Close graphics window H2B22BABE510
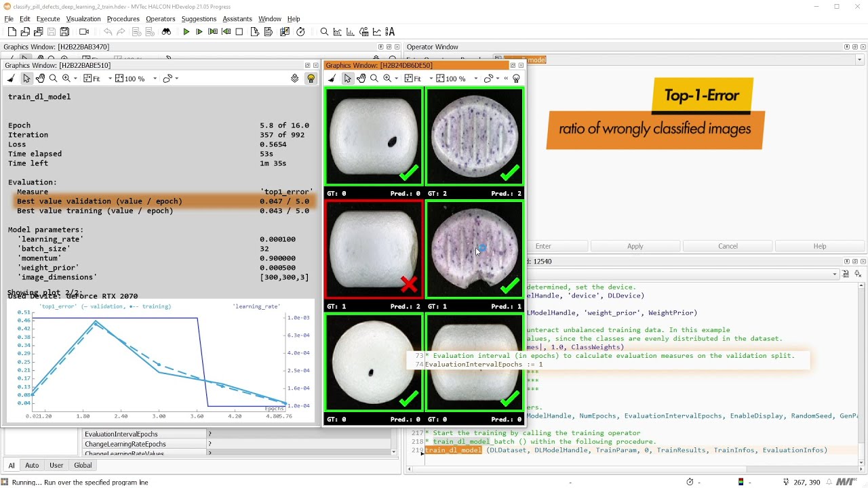 tap(315, 66)
